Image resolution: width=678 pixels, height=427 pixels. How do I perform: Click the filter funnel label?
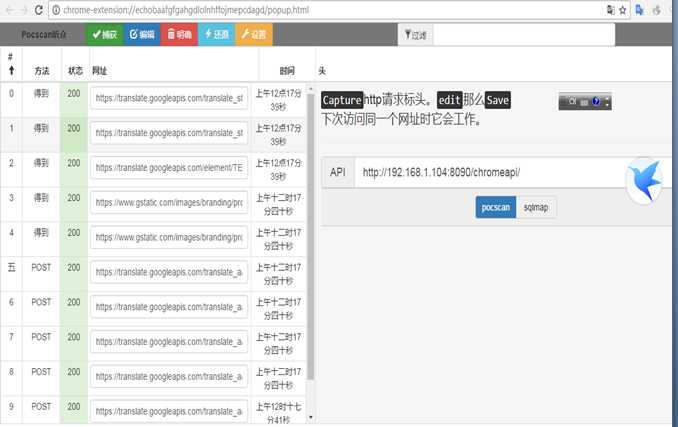416,35
